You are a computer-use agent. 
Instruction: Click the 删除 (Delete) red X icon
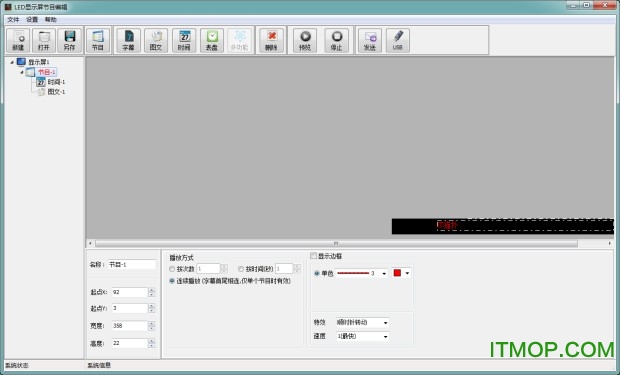pos(272,40)
